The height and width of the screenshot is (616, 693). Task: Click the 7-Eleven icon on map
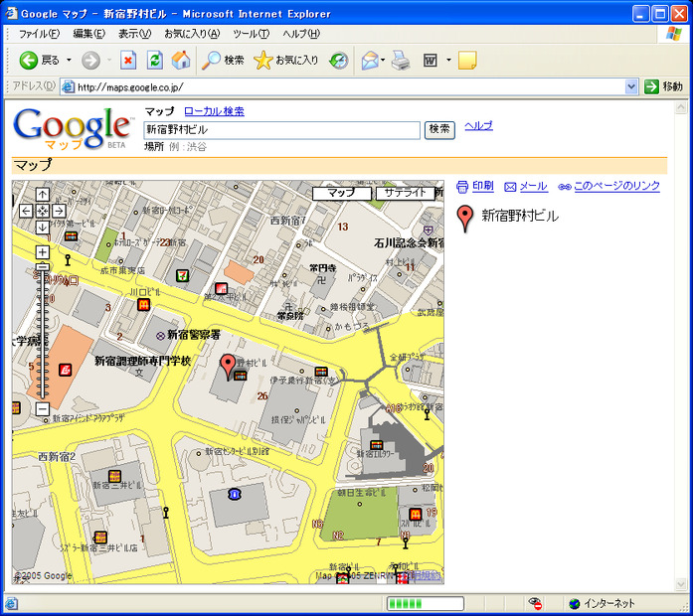pyautogui.click(x=183, y=276)
